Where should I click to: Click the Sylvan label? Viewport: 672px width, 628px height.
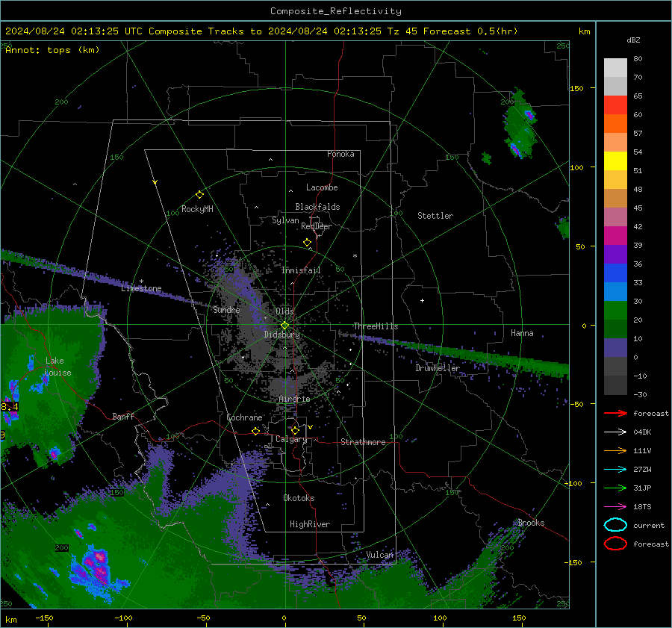285,220
